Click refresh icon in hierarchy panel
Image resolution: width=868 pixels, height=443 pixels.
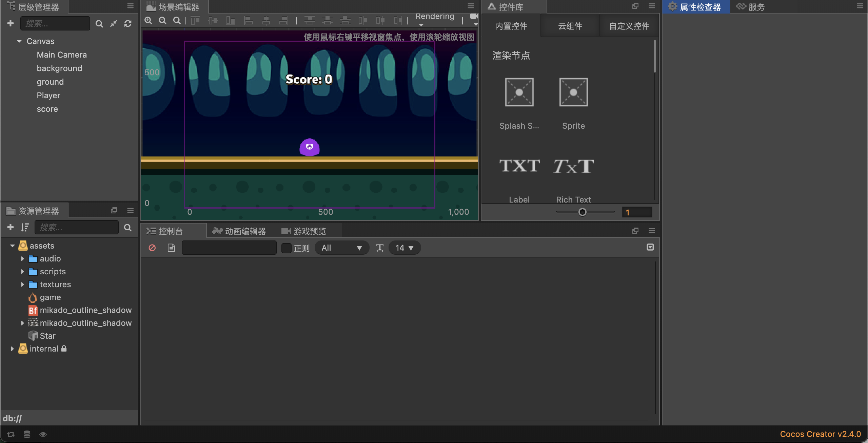coord(128,23)
